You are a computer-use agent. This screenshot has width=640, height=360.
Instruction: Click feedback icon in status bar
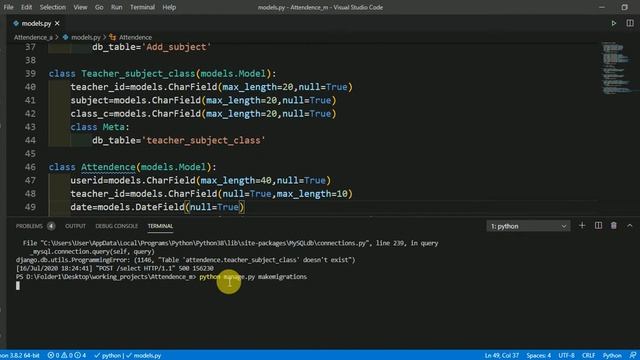[633, 356]
